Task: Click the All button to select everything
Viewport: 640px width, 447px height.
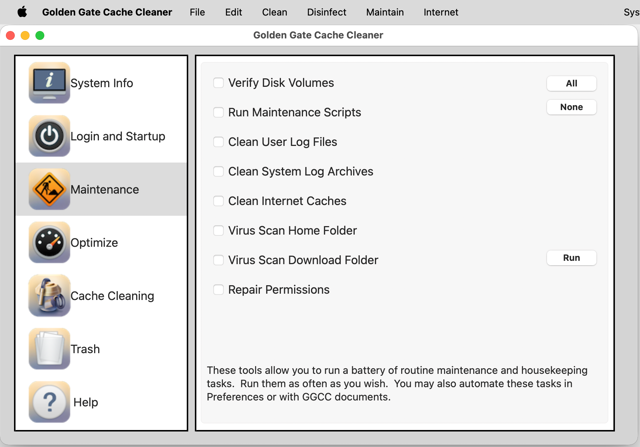Action: click(571, 83)
